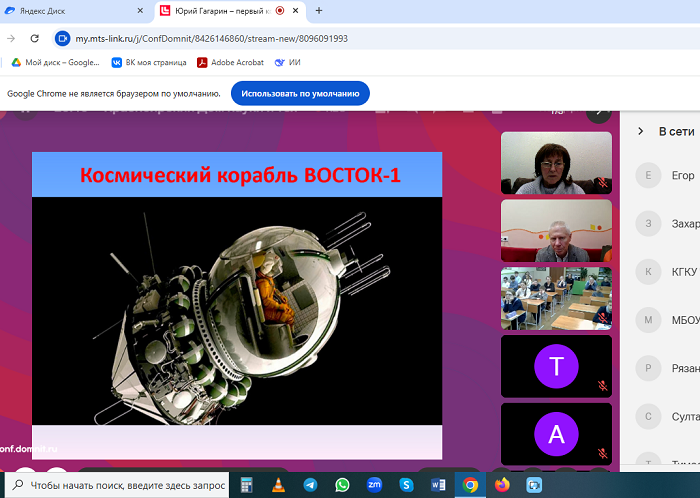Open the Adobe Acrobat bookmark

231,62
